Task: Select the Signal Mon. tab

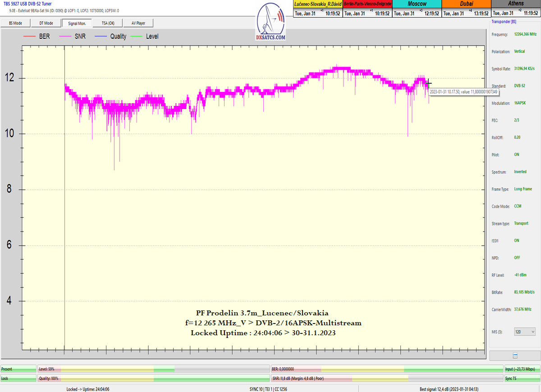Action: (77, 23)
